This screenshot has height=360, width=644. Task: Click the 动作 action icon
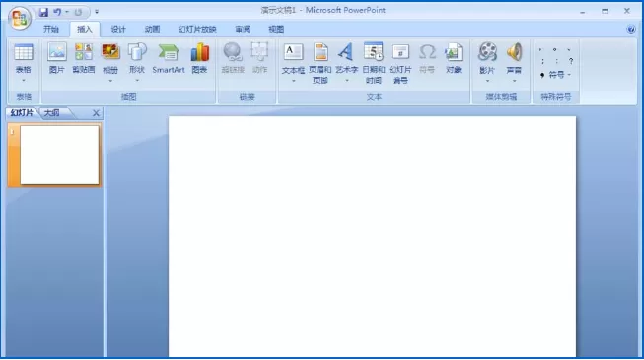[x=259, y=52]
